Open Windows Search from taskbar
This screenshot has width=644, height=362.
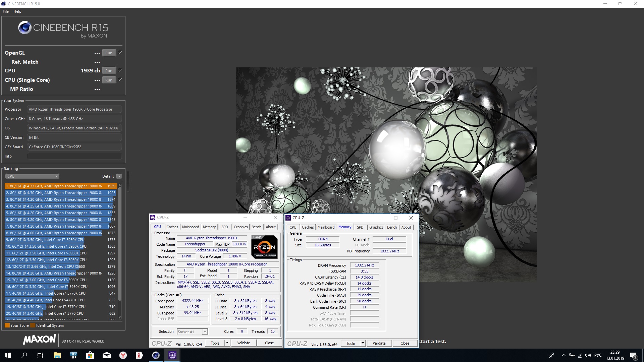(24, 355)
